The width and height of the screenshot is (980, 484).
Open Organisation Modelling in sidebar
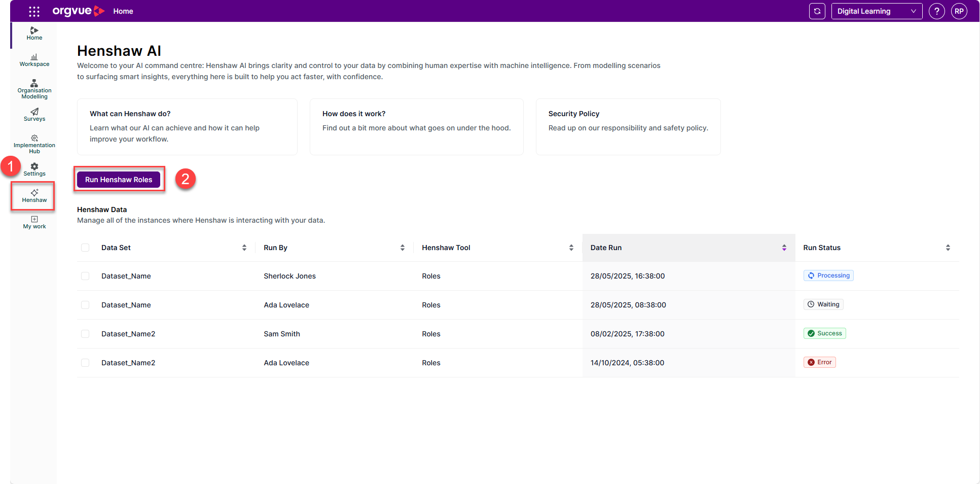click(x=34, y=89)
